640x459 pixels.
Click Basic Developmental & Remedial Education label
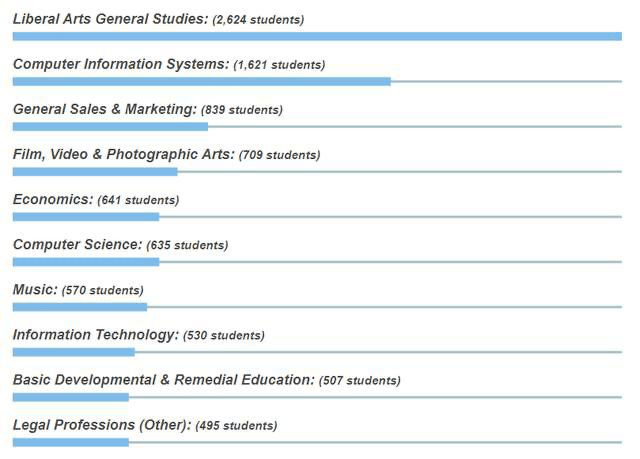164,380
